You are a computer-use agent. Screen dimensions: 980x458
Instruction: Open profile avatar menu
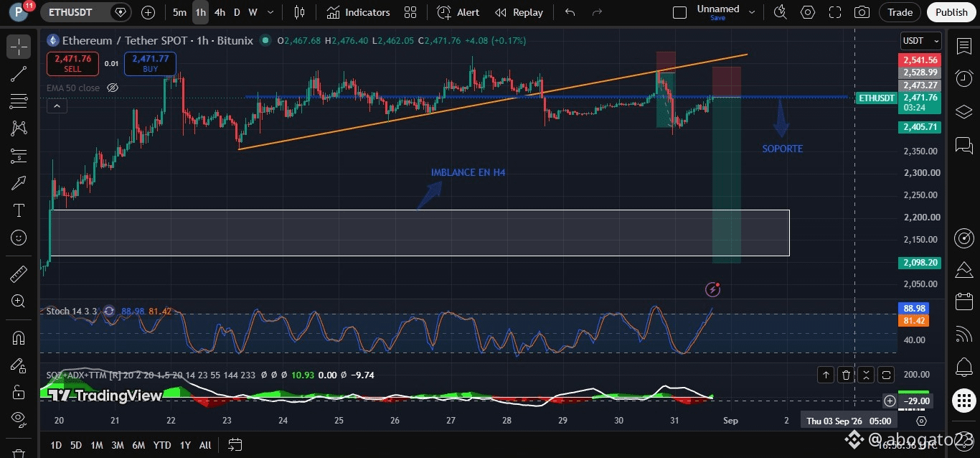19,11
